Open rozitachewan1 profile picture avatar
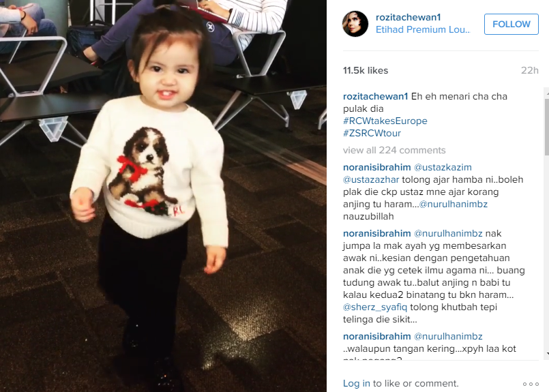549x392 pixels. 355,24
